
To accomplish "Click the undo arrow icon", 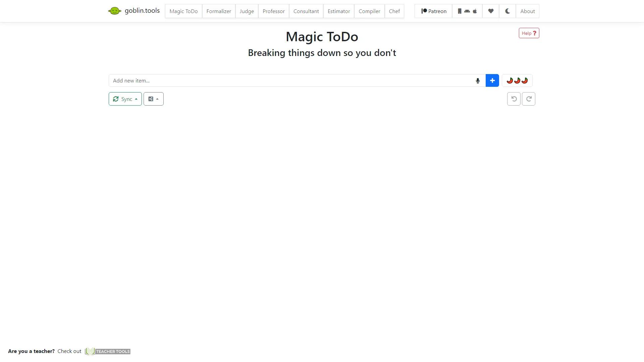I will coord(513,99).
